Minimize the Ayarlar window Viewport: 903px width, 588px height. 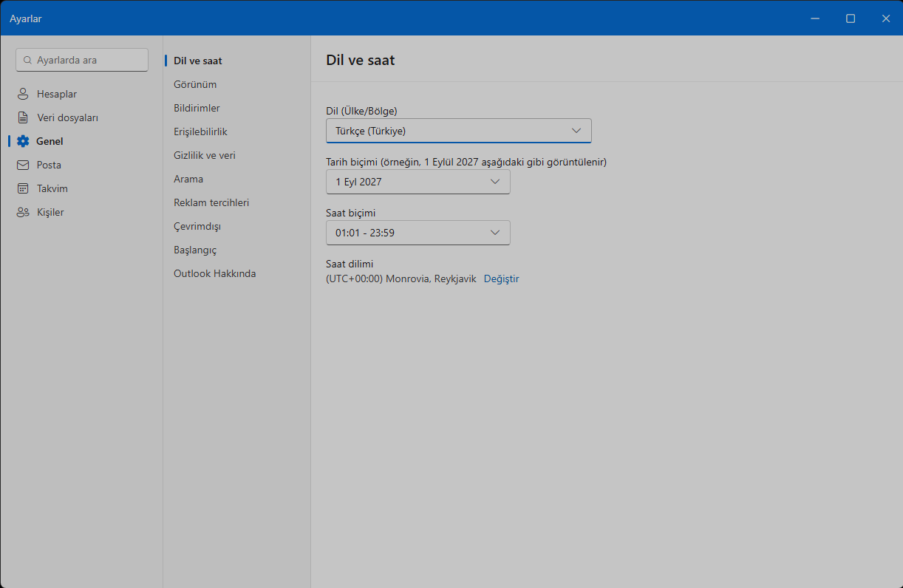click(815, 18)
